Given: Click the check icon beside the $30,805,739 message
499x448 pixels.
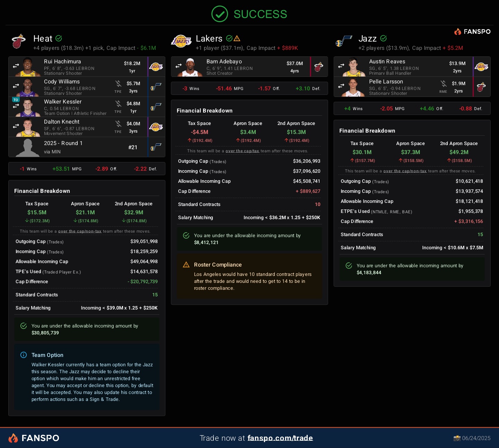Looking at the screenshot, I should click(x=24, y=326).
